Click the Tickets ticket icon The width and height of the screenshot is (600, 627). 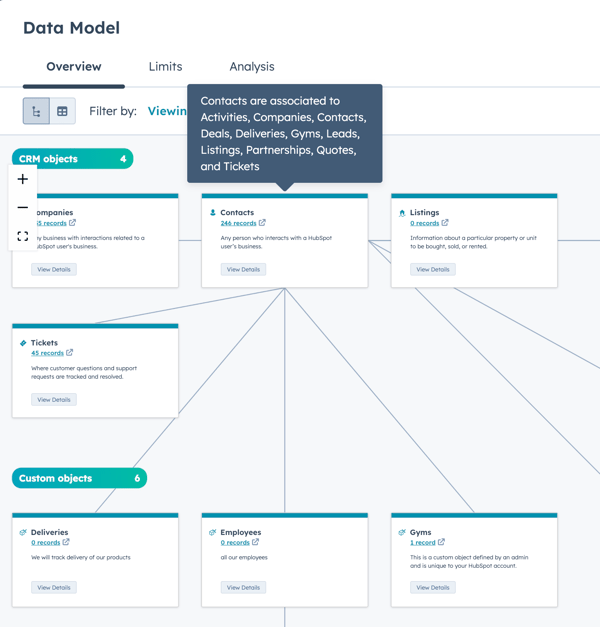(23, 343)
